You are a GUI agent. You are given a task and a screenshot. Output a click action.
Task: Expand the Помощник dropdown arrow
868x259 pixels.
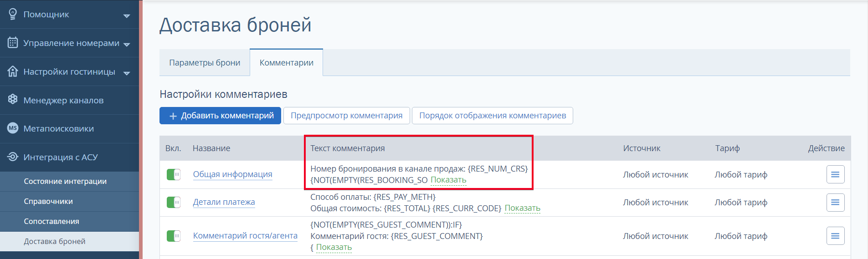point(127,16)
